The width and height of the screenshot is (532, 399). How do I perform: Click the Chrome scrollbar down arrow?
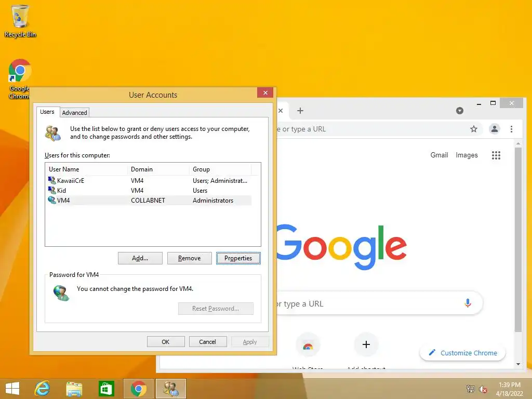pyautogui.click(x=518, y=364)
